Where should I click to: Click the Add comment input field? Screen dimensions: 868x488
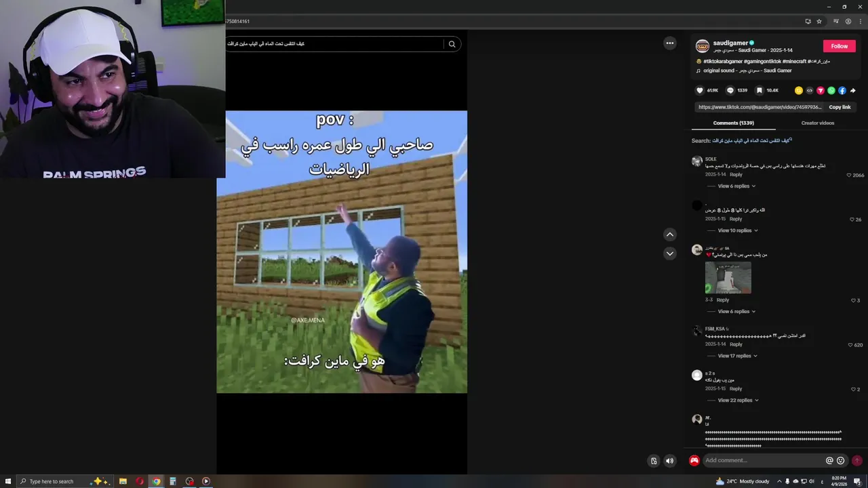click(764, 460)
